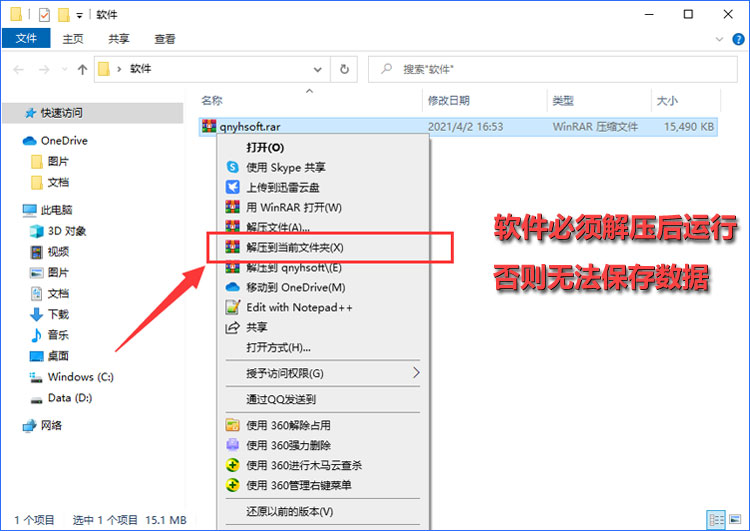Choose 打开方式(H)...
This screenshot has height=531, width=750.
point(323,347)
